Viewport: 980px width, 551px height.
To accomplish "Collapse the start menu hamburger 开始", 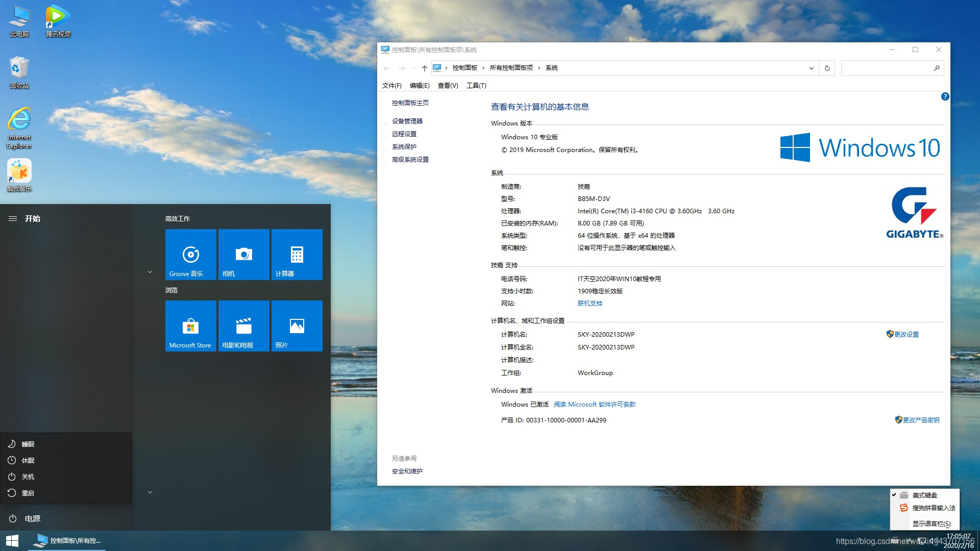I will (x=13, y=218).
